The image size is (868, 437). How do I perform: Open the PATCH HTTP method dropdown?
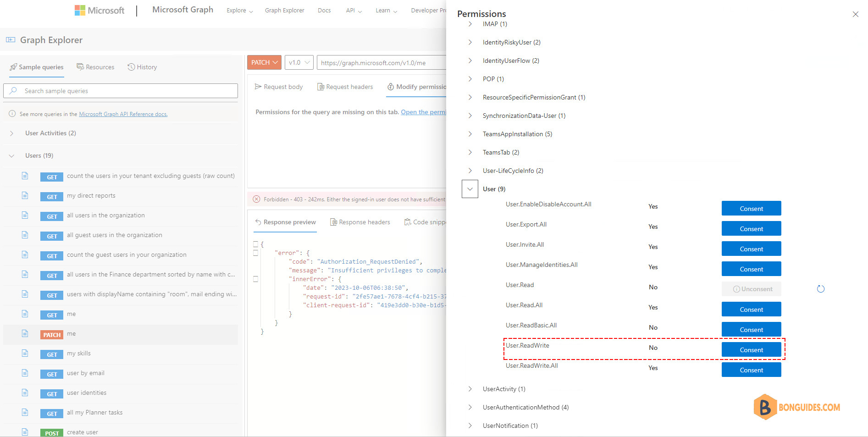tap(264, 62)
